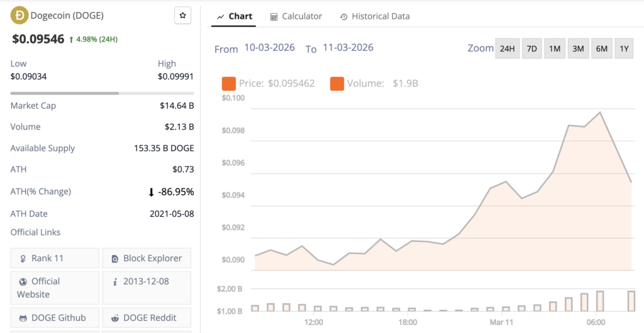Viewport: 644px width, 333px height.
Task: Set zoom range to 7D
Action: (x=532, y=49)
